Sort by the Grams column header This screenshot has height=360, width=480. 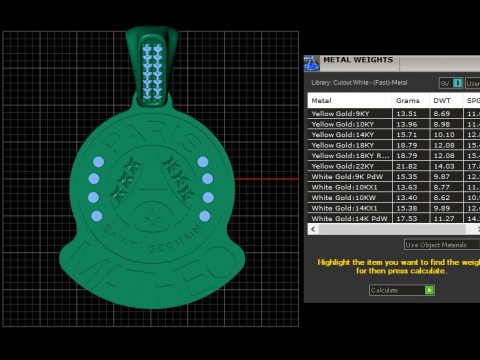pos(411,101)
